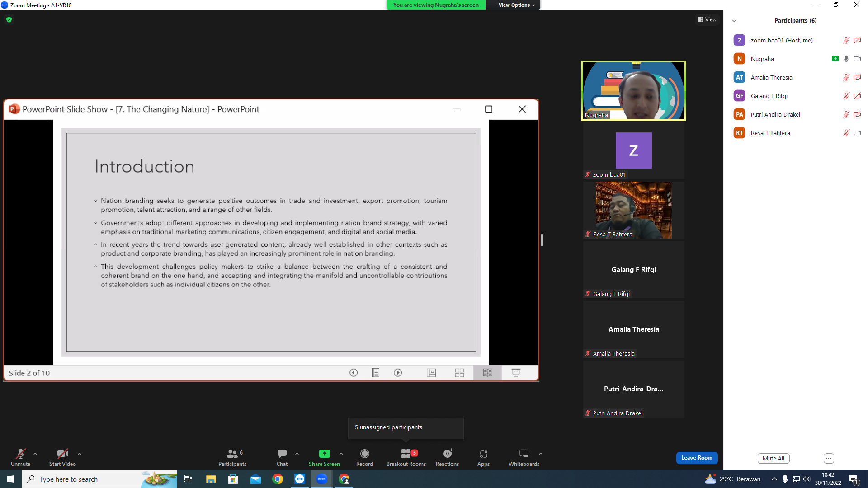Click Nugraha's microphone icon
Viewport: 868px width, 488px height.
846,59
